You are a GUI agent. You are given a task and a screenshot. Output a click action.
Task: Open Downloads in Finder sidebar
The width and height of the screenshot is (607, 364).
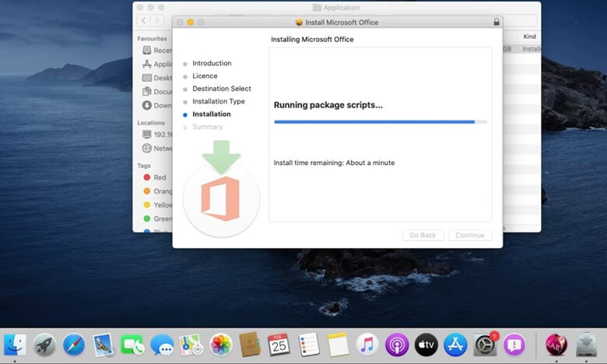(x=156, y=105)
